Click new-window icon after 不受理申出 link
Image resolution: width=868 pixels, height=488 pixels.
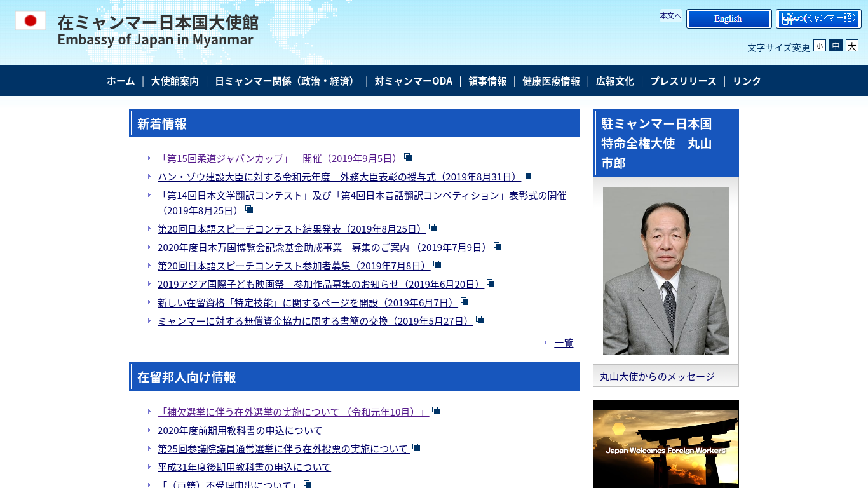click(308, 484)
